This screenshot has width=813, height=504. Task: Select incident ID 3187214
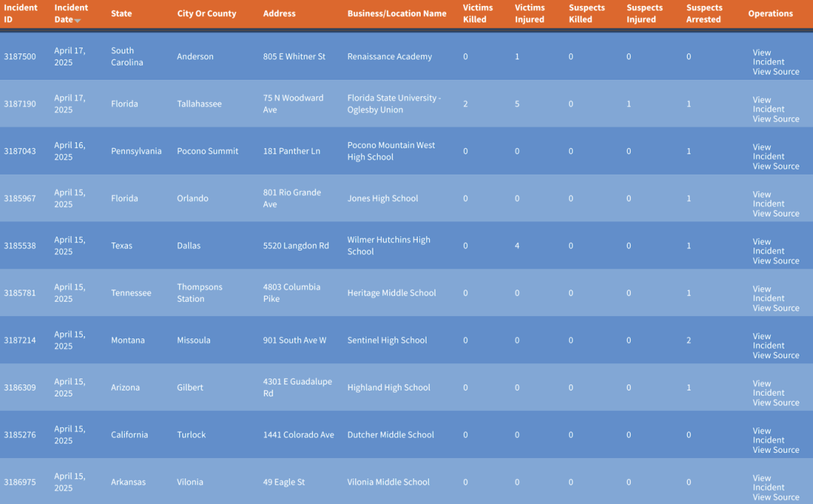pos(20,340)
